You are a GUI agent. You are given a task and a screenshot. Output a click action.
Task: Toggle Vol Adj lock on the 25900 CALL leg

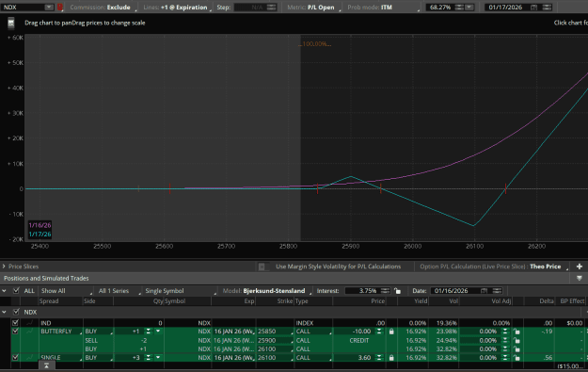click(x=516, y=341)
